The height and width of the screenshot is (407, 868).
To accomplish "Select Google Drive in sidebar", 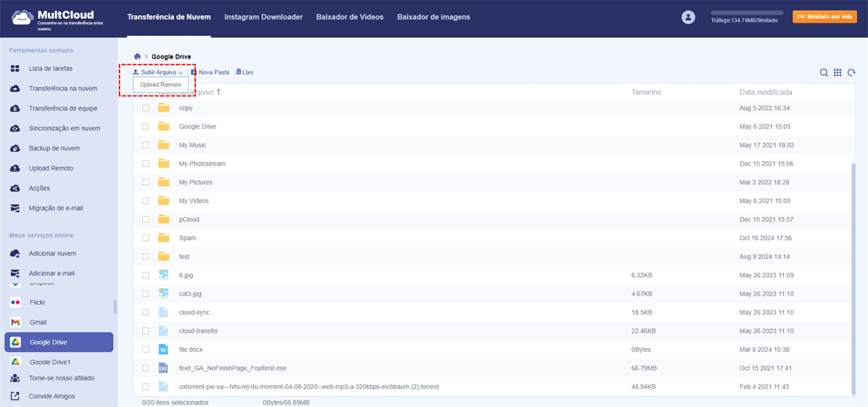I will [x=59, y=342].
